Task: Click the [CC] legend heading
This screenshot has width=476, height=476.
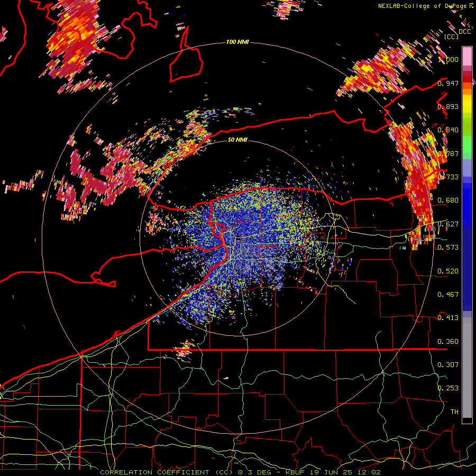Action: coord(452,36)
